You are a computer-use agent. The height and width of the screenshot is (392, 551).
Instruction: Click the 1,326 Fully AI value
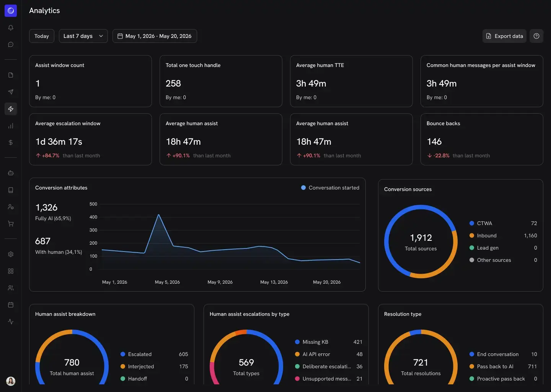[x=46, y=207]
